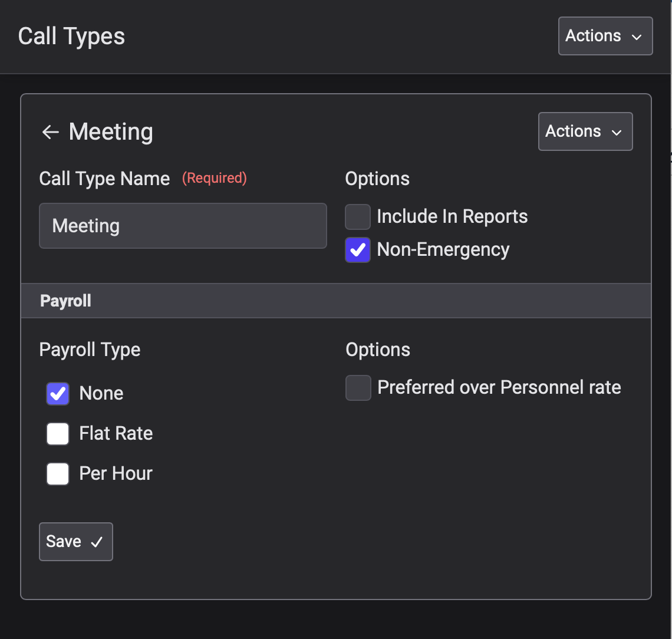Click the Non-Emergency label text
This screenshot has width=672, height=639.
(x=443, y=250)
